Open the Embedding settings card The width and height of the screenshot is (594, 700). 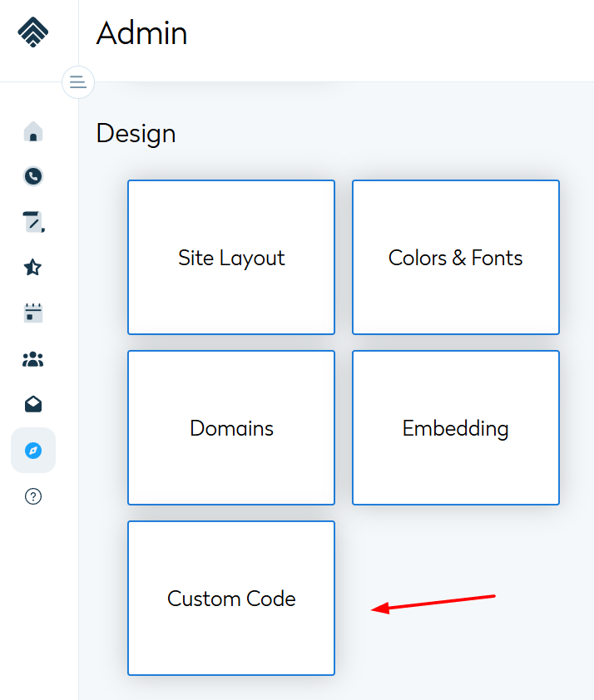click(x=455, y=428)
